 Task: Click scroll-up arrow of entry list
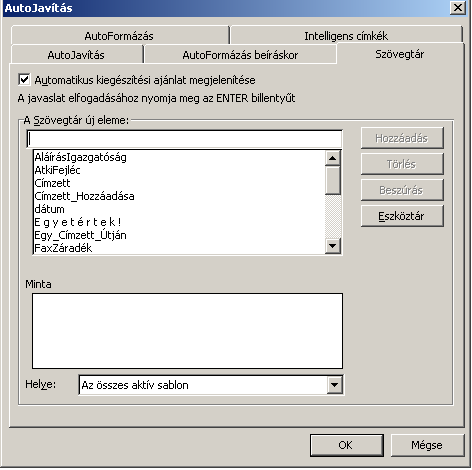coord(332,158)
